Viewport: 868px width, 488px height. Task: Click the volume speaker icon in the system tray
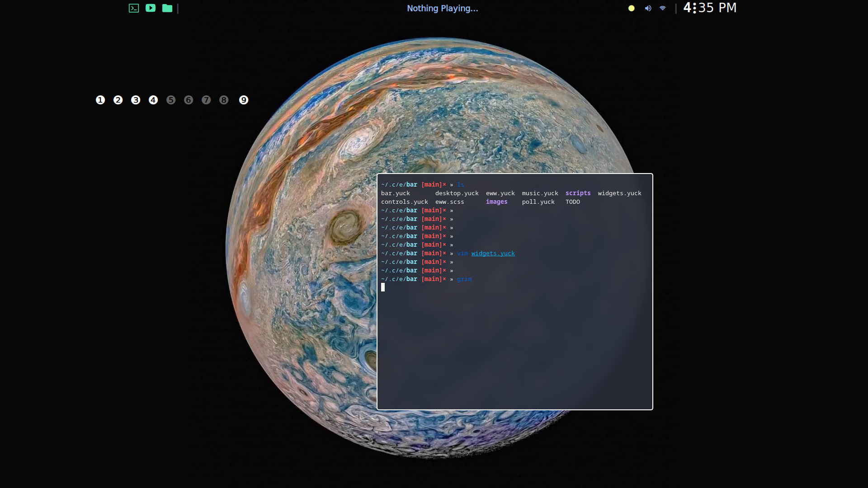(648, 8)
